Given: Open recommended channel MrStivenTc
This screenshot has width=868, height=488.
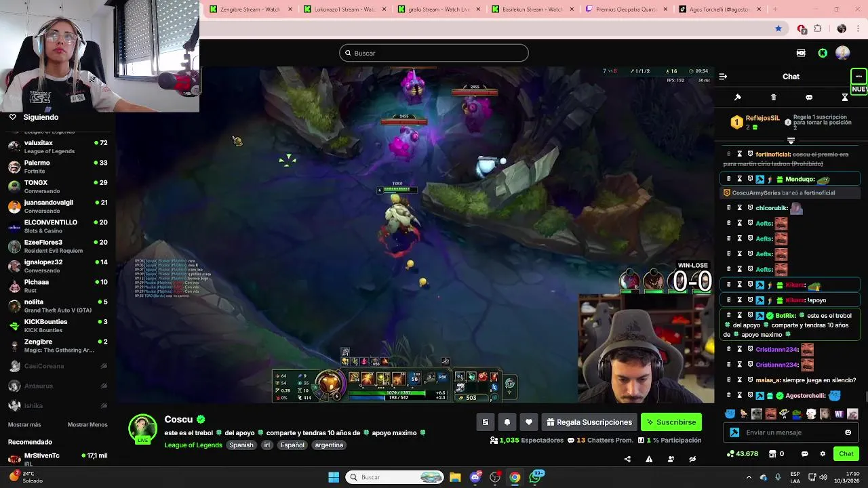Looking at the screenshot, I should tap(58, 459).
